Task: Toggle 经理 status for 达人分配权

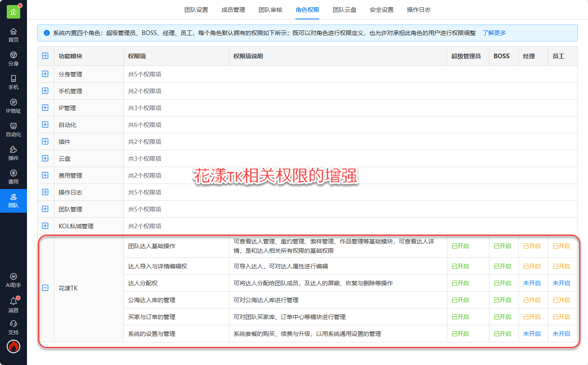Action: point(532,283)
